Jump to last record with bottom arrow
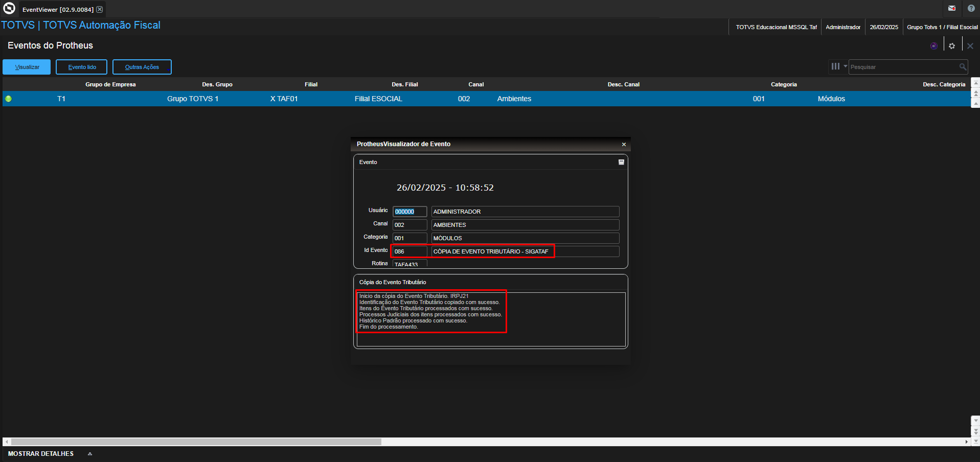The height and width of the screenshot is (462, 980). (x=975, y=441)
